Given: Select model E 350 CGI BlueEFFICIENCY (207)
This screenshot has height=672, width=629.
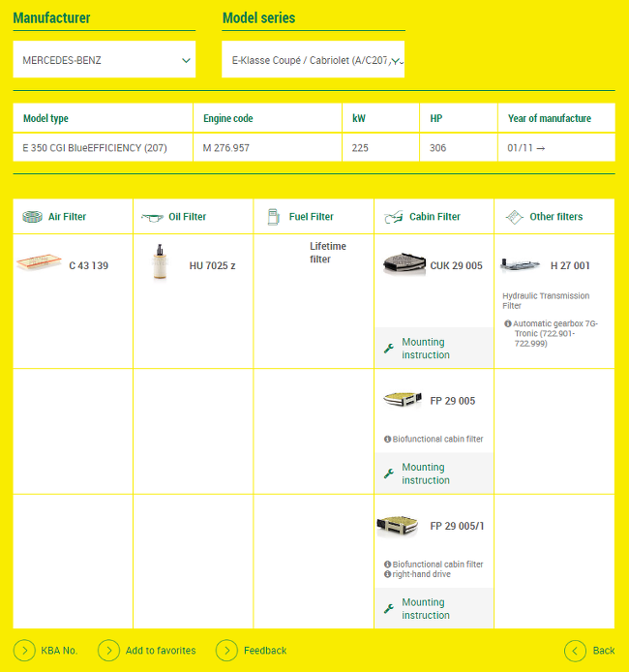Looking at the screenshot, I should 95,148.
